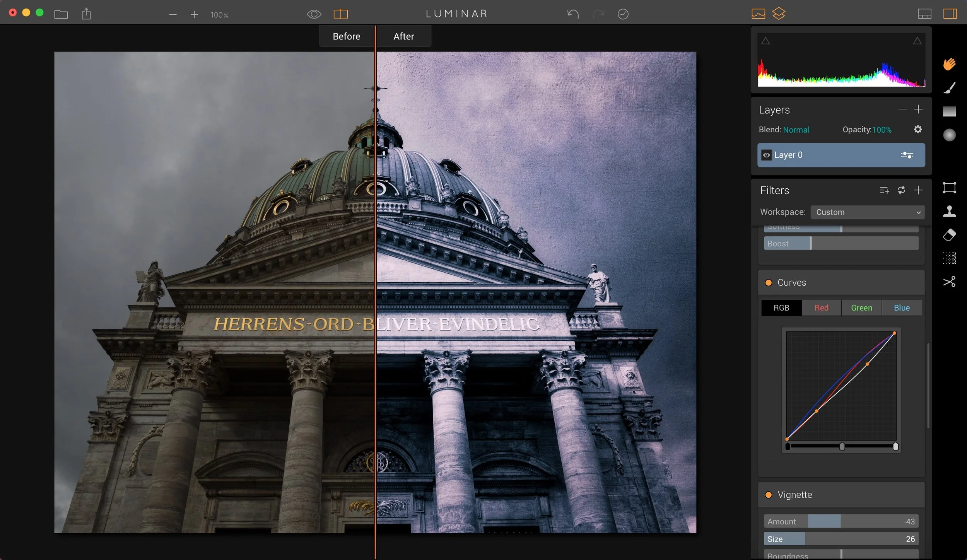
Task: Toggle the quick preview eye icon
Action: [x=314, y=14]
